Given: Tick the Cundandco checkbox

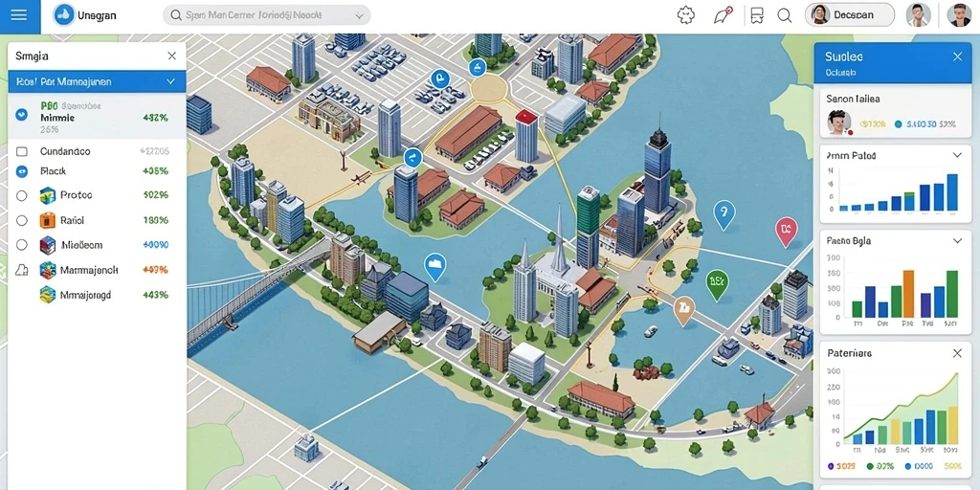Looking at the screenshot, I should pyautogui.click(x=22, y=151).
